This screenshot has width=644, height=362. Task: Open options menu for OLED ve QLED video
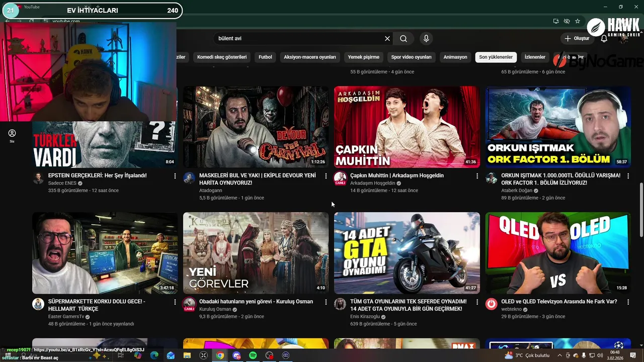[628, 302]
